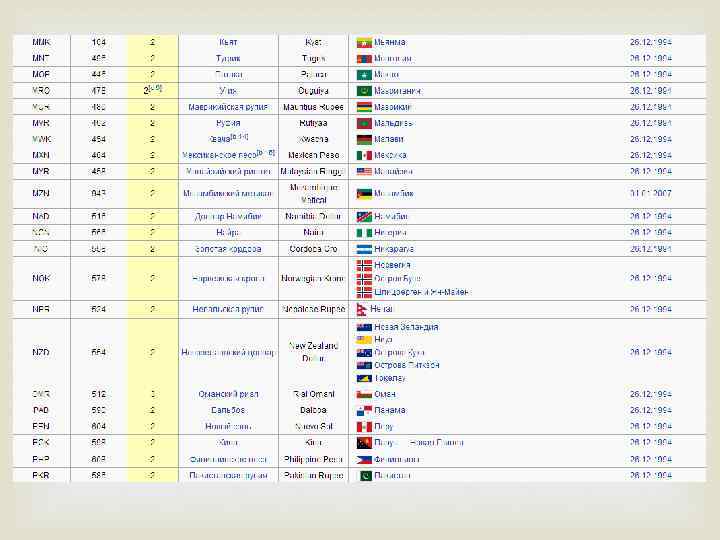This screenshot has height=540, width=720.
Task: Open the Руфия currency link
Action: pyautogui.click(x=228, y=123)
